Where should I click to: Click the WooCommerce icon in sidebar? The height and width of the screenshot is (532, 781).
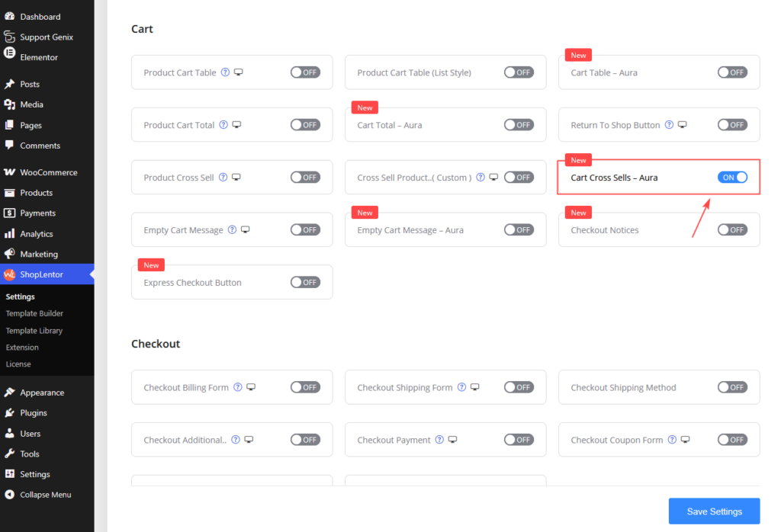9,172
